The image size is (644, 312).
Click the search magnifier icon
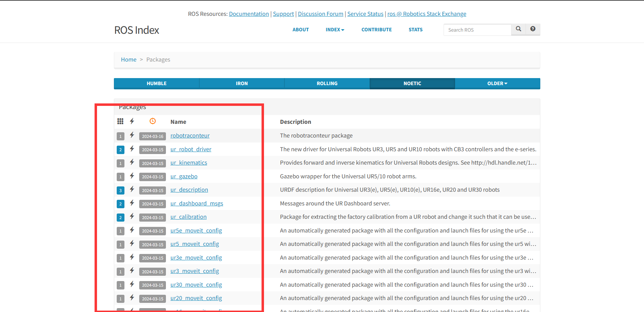(x=518, y=29)
